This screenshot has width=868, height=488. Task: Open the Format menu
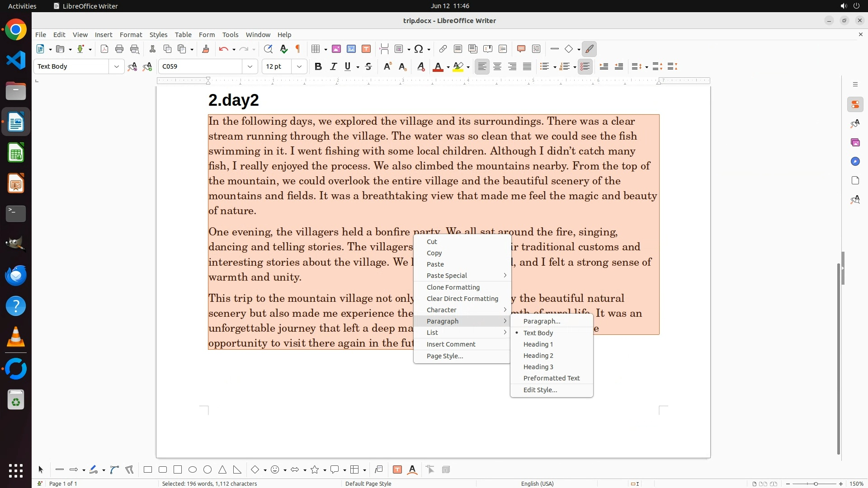pos(131,34)
